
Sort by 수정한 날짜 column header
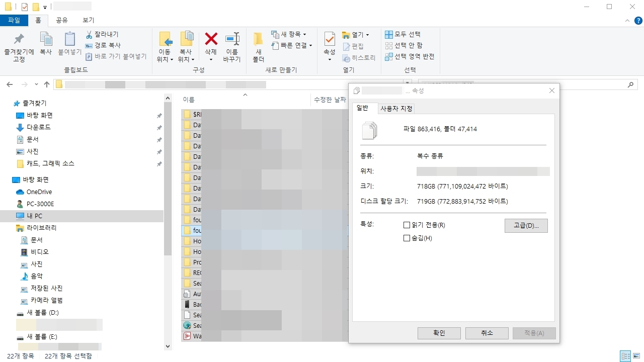pyautogui.click(x=330, y=100)
